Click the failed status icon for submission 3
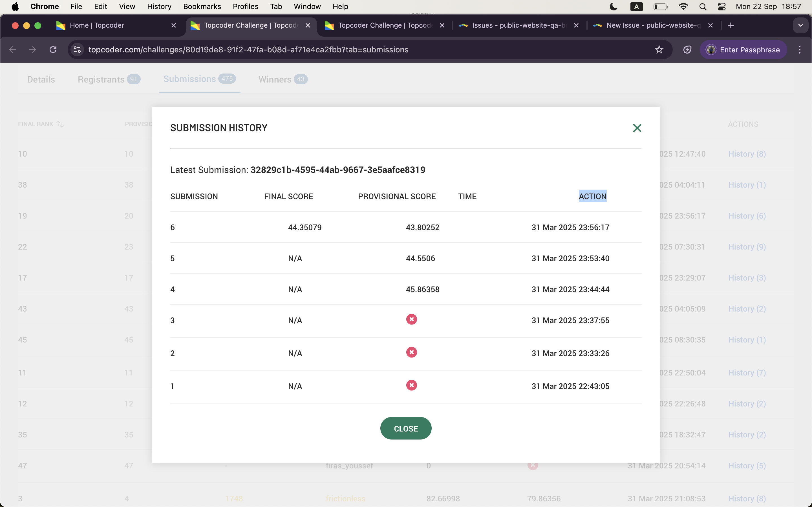 point(411,319)
